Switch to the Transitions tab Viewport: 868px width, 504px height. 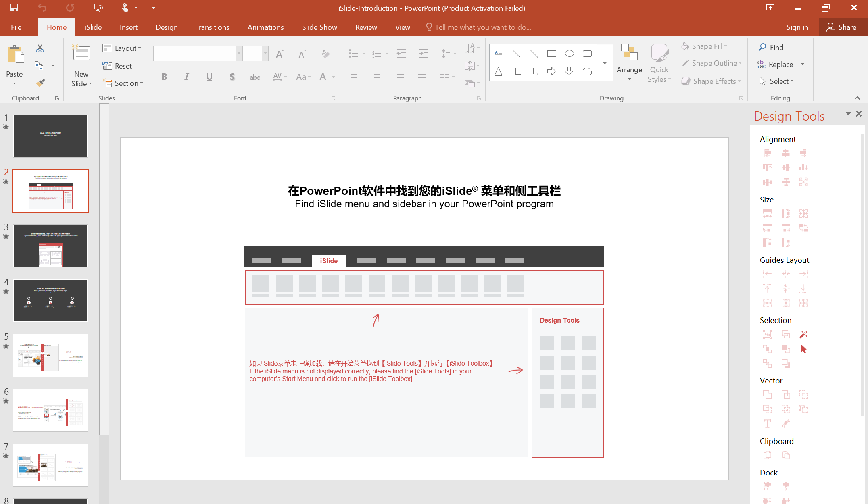coord(213,27)
